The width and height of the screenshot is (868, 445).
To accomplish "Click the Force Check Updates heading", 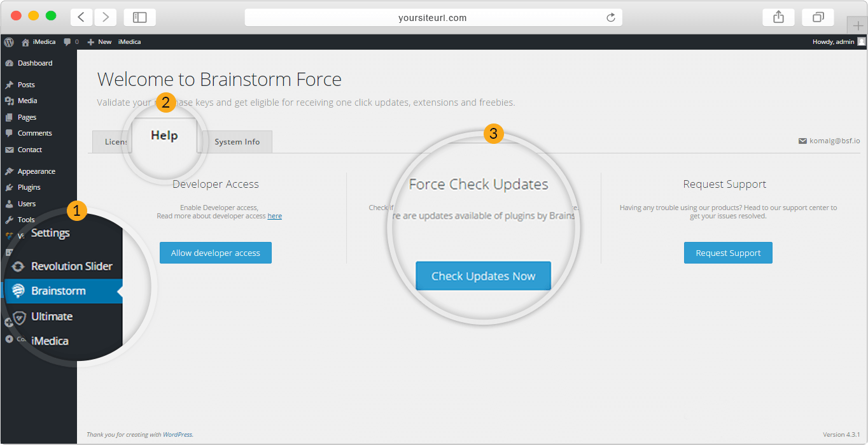I will 479,184.
